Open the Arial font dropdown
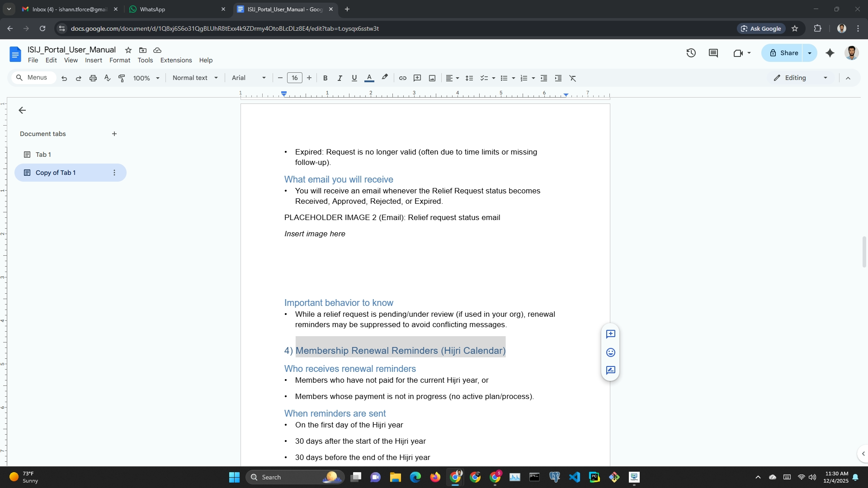This screenshot has width=868, height=488. (x=248, y=78)
